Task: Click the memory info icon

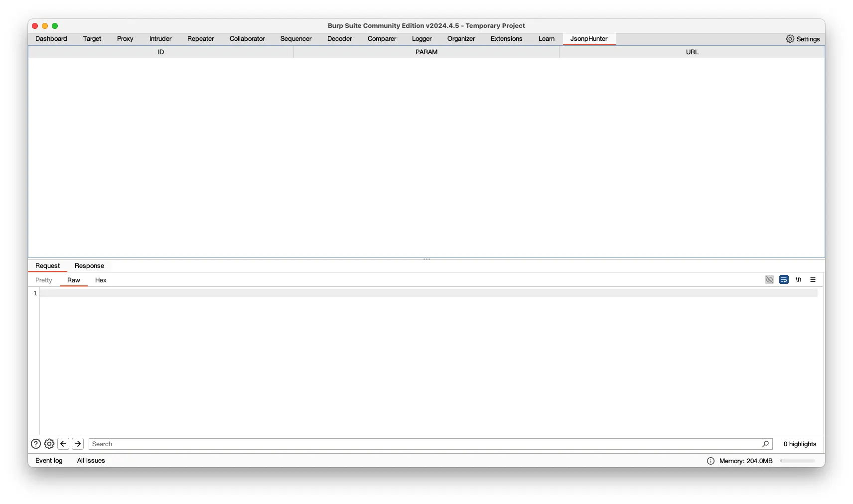Action: coord(711,461)
